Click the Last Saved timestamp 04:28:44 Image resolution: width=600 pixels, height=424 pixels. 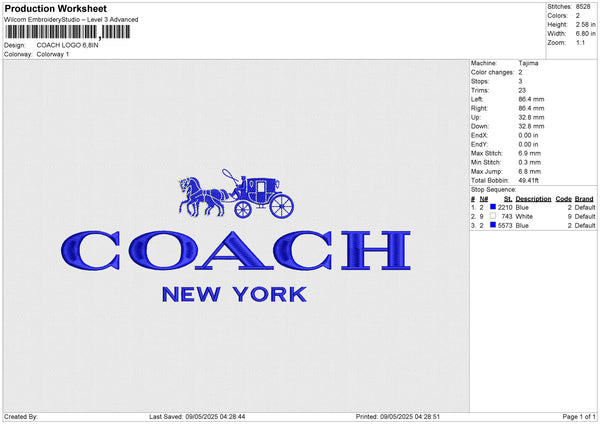click(232, 416)
